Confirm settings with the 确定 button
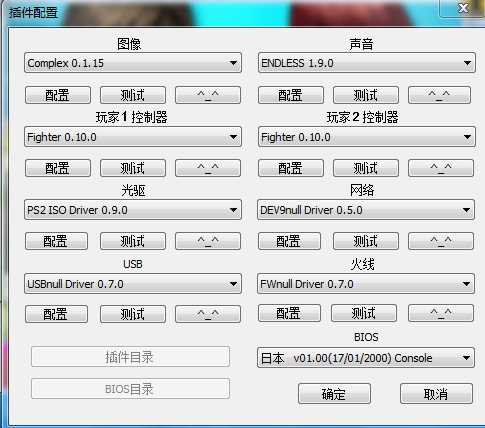Screen dimensions: 485x428 pos(334,394)
